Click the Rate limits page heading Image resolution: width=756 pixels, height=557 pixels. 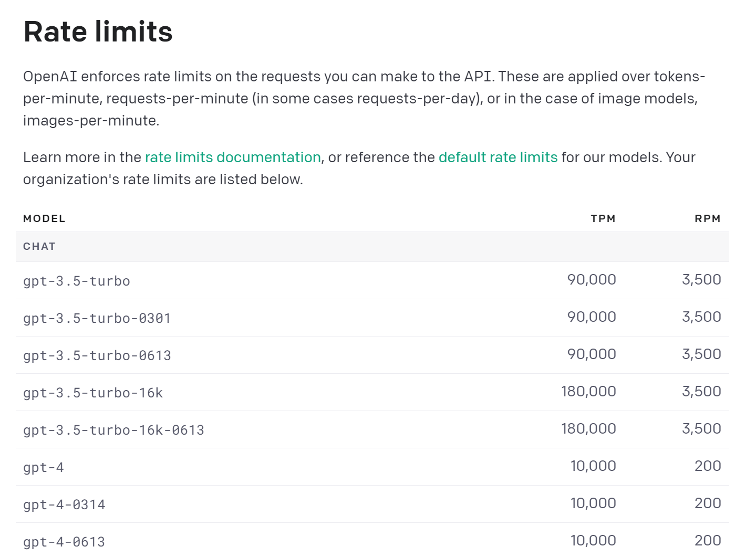pyautogui.click(x=98, y=31)
